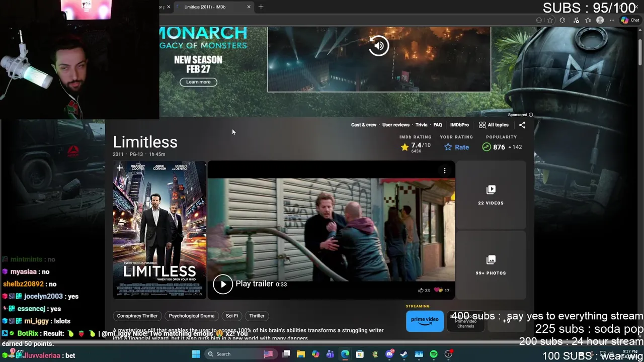Expand the All topics menu
Screen dimensions: 644x362
[494, 125]
